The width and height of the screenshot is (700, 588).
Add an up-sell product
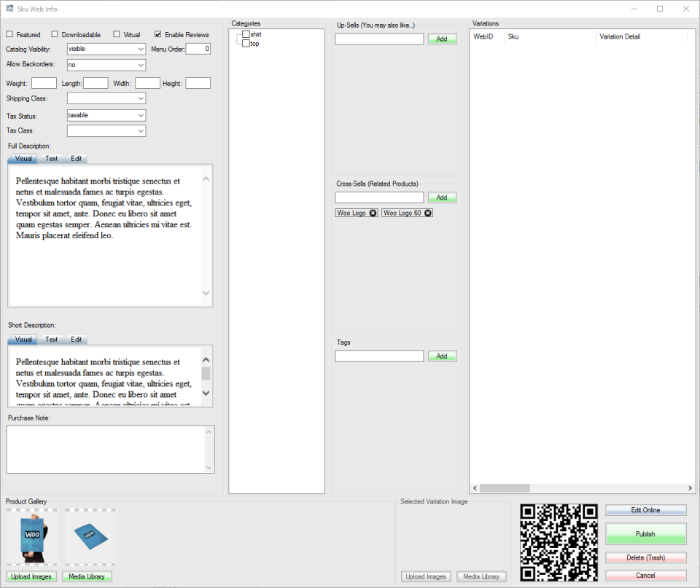point(442,39)
